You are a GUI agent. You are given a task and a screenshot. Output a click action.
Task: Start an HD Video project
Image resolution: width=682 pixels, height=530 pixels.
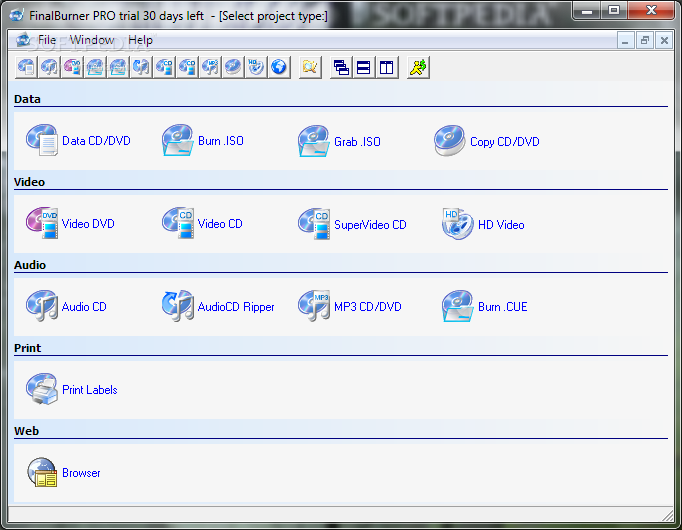coord(483,224)
